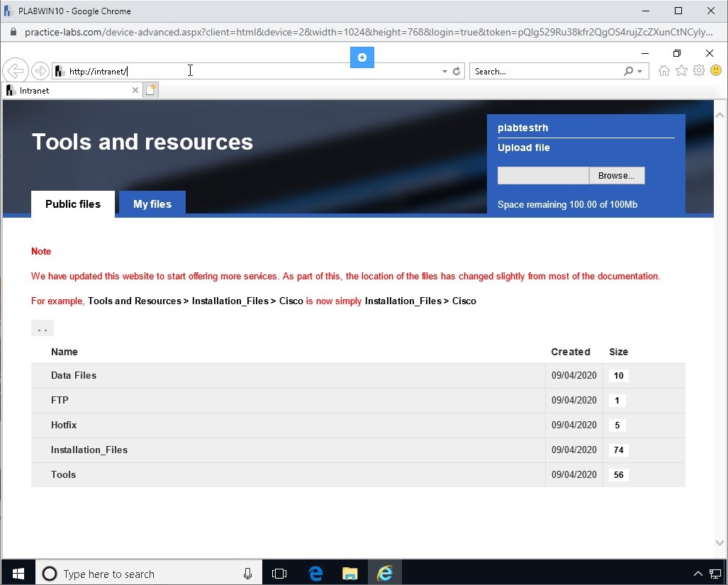Click the Browse button to choose a file

[616, 175]
